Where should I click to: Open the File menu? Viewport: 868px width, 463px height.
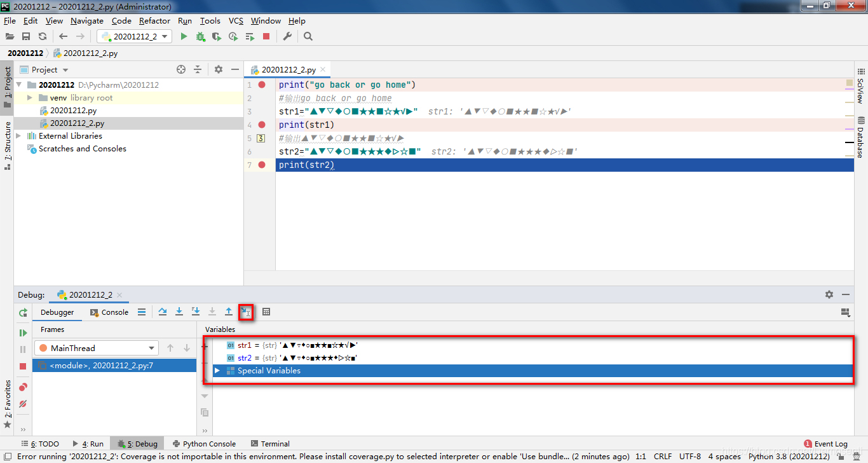10,20
